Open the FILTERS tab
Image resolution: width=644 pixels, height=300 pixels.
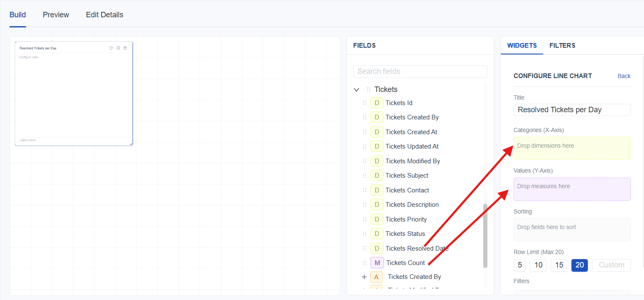point(562,46)
